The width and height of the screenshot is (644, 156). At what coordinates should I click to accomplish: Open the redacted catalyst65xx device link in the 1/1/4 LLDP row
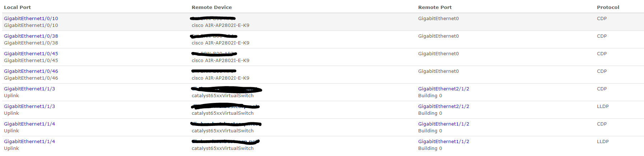225,142
